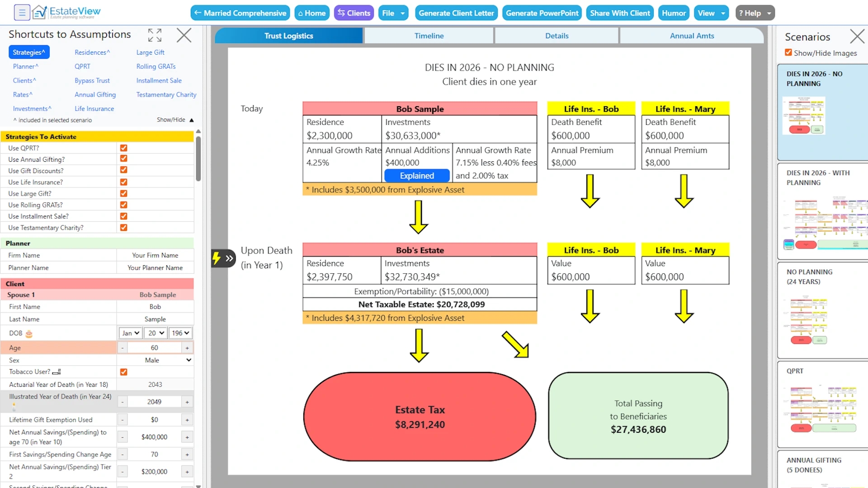
Task: Open the DOB month dropdown showing Jan
Action: click(130, 333)
